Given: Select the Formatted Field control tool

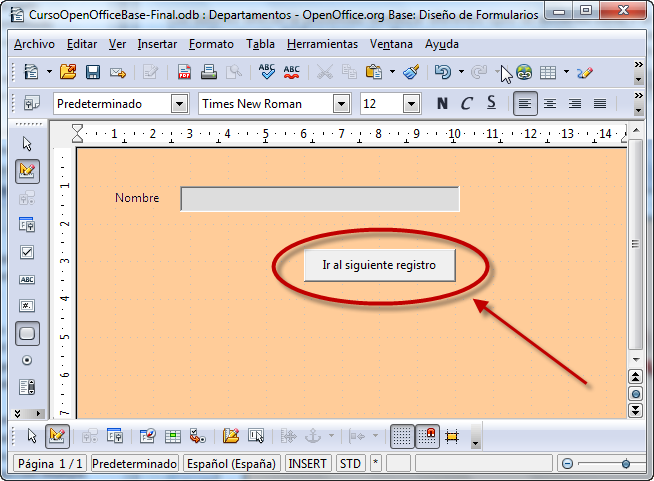Looking at the screenshot, I should pos(27,306).
